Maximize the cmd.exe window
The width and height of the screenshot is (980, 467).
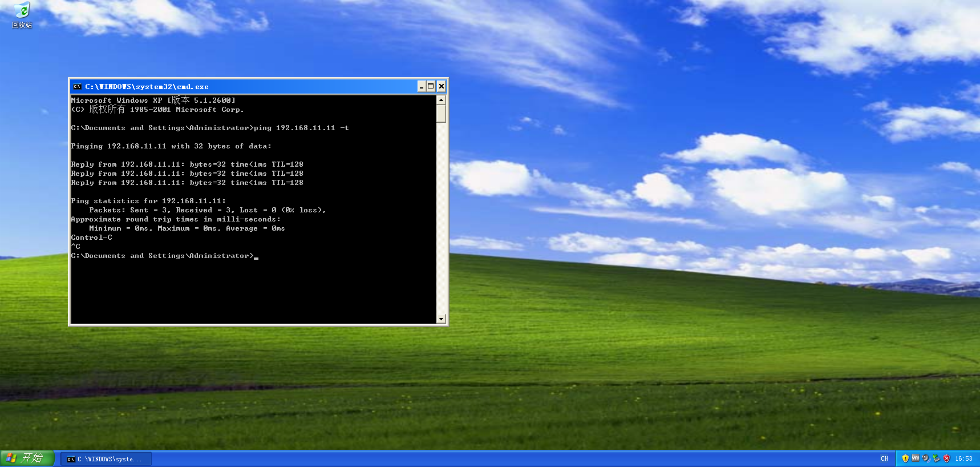[431, 87]
